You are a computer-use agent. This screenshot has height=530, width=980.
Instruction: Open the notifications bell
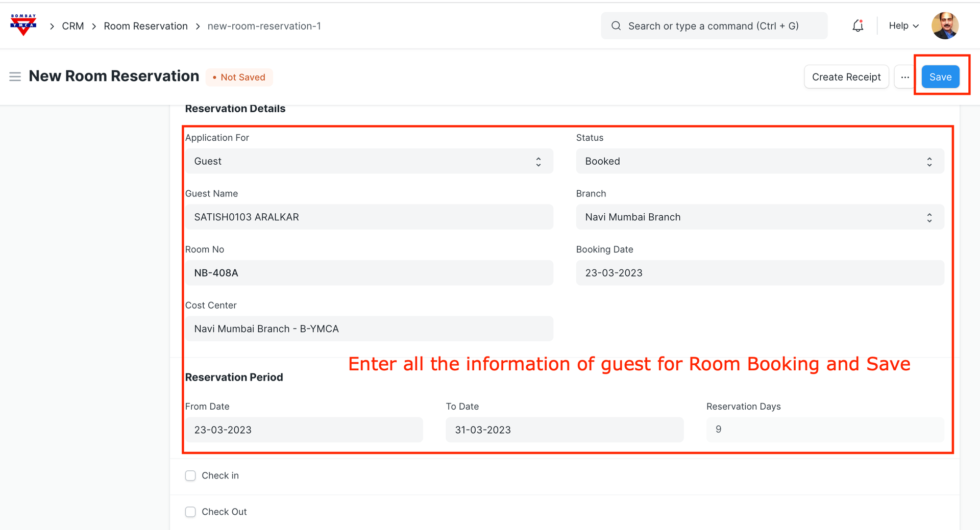pyautogui.click(x=857, y=26)
